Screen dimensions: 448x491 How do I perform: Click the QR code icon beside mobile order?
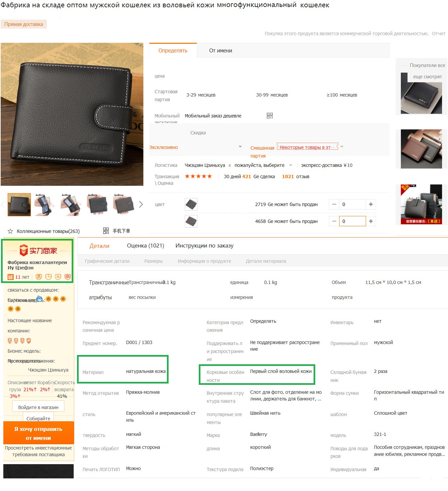(270, 115)
